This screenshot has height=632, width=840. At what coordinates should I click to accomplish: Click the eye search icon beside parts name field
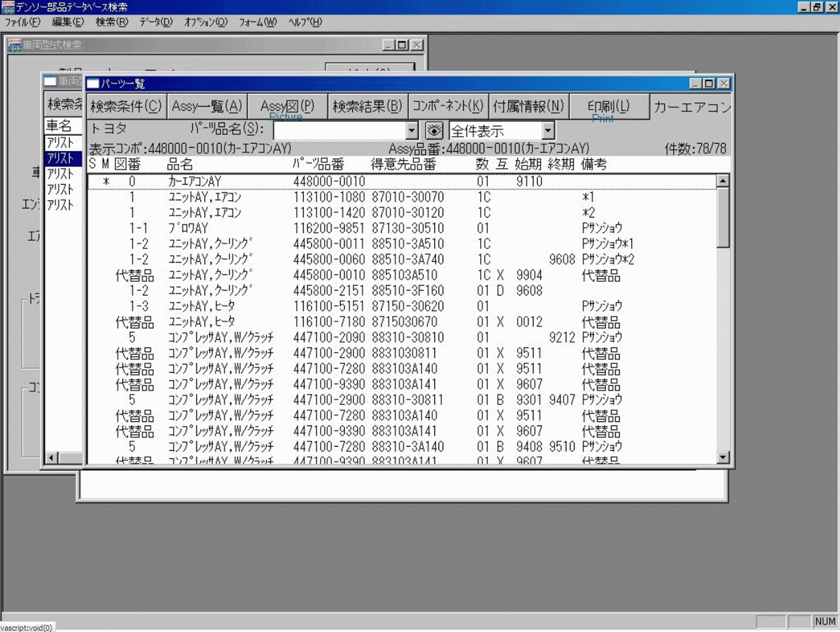pyautogui.click(x=433, y=130)
